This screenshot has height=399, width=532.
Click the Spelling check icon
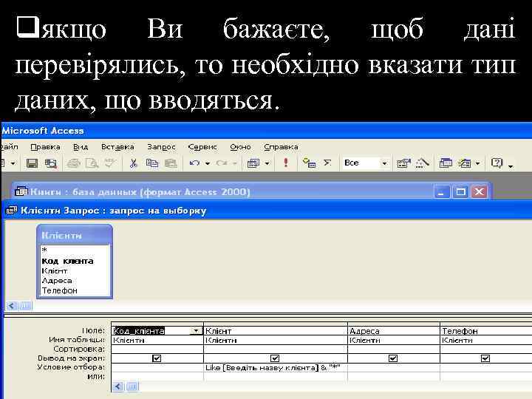[109, 163]
